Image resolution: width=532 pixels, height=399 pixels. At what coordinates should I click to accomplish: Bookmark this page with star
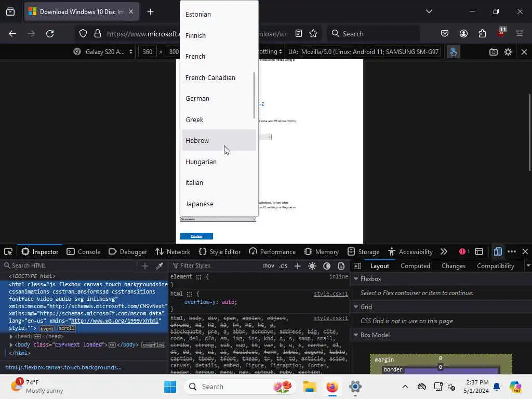[x=313, y=33]
